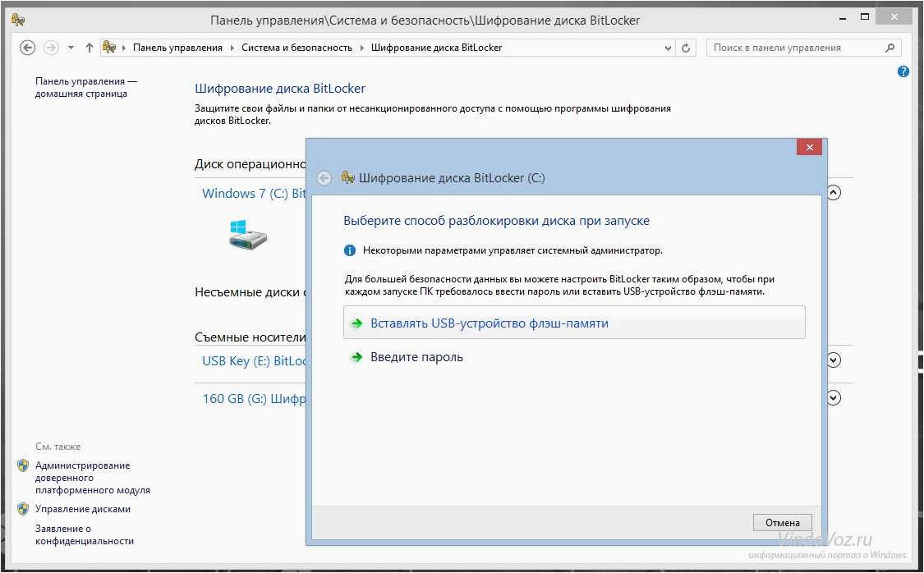Image resolution: width=924 pixels, height=573 pixels.
Task: Open 'Управление дисками' link
Action: [82, 509]
